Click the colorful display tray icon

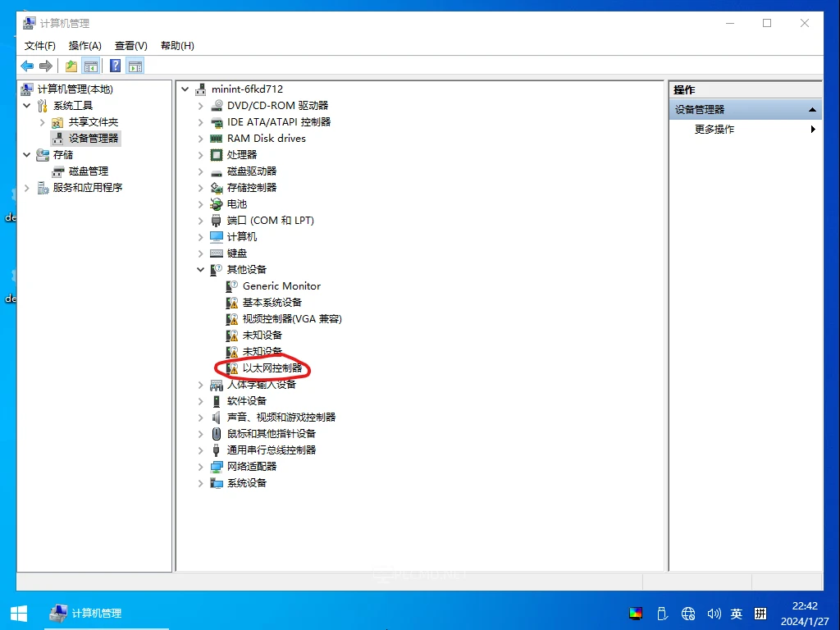point(636,614)
